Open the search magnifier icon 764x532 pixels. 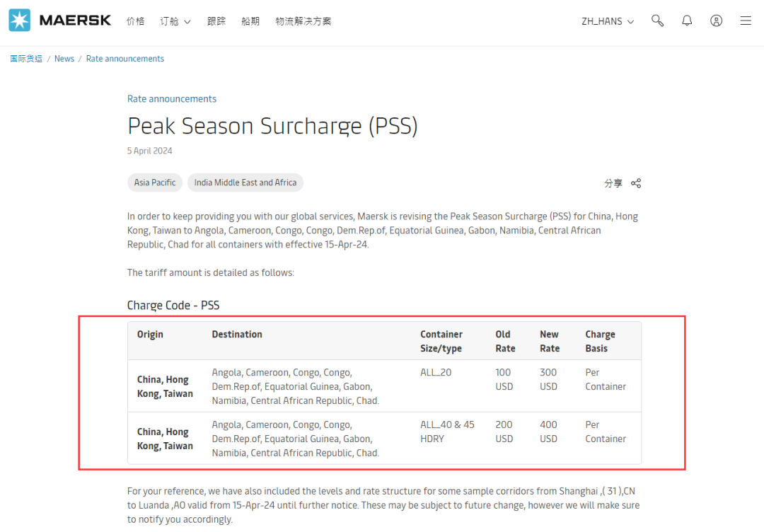657,21
